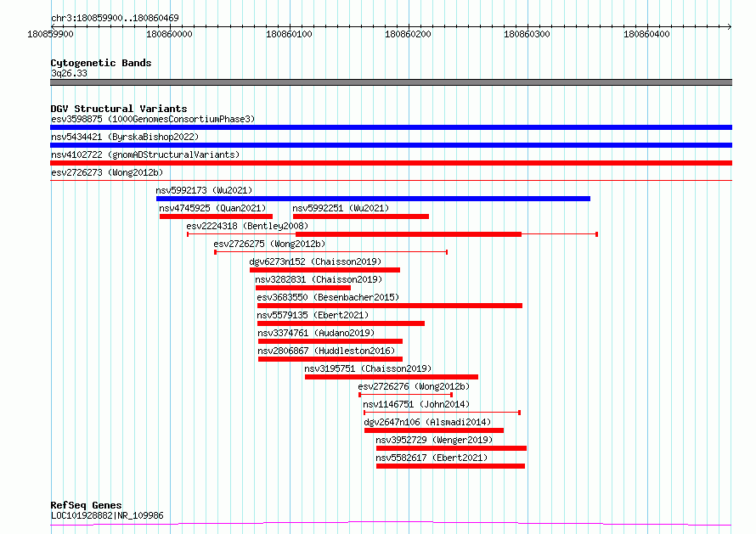756x534 pixels.
Task: Click the red nsv2806867 variant bar
Action: (x=330, y=359)
